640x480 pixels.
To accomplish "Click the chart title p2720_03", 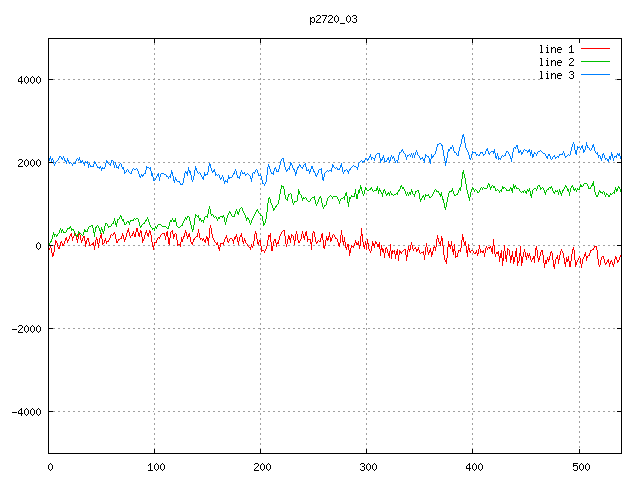I will click(333, 19).
